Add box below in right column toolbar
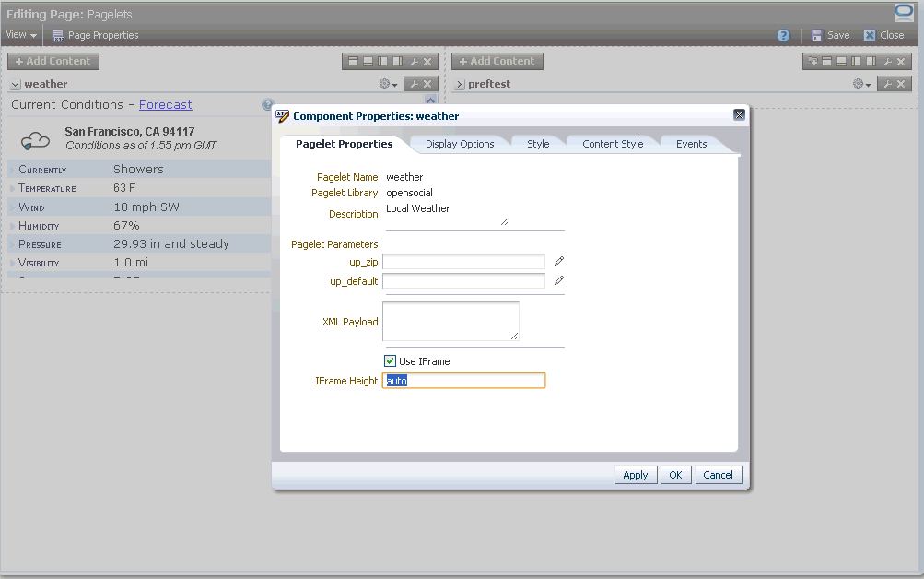 pos(841,62)
